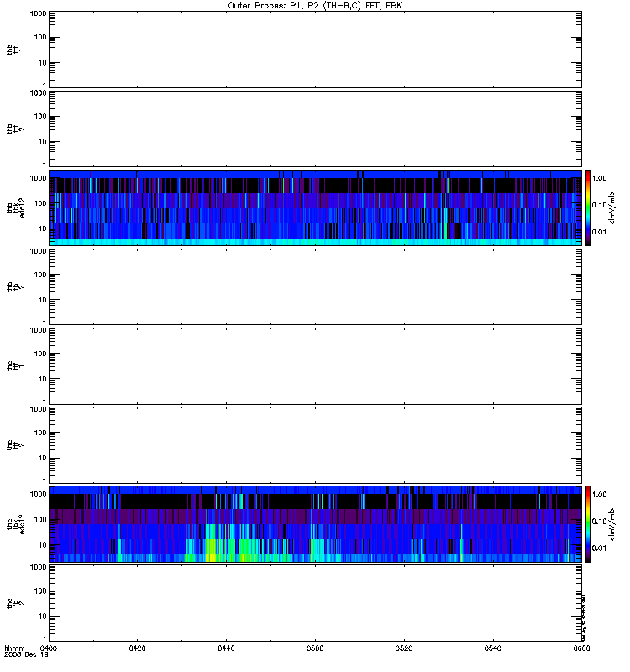Viewport: 630px width, 672px height.
Task: Select the 'thc fff 2' panel label
Action: tap(15, 445)
